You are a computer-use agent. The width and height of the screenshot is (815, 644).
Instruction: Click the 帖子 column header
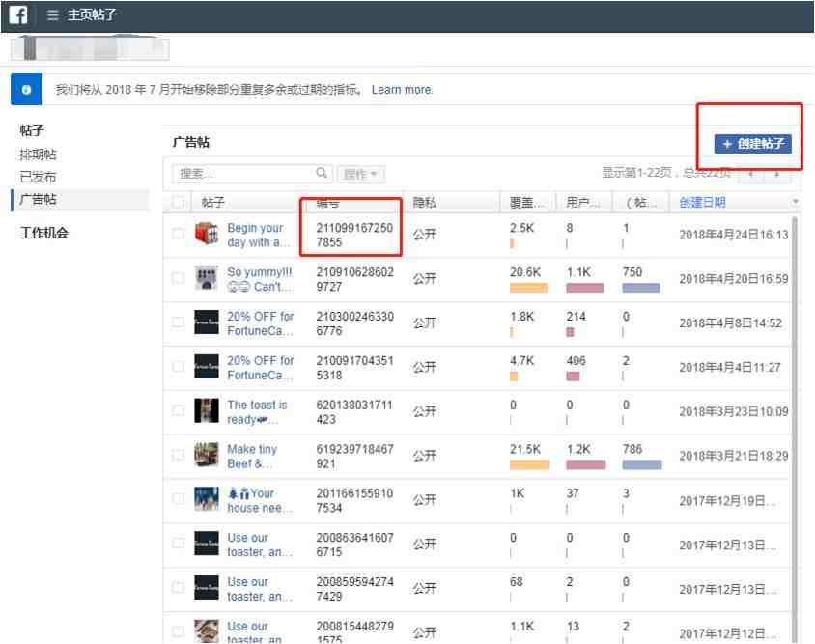tap(213, 202)
